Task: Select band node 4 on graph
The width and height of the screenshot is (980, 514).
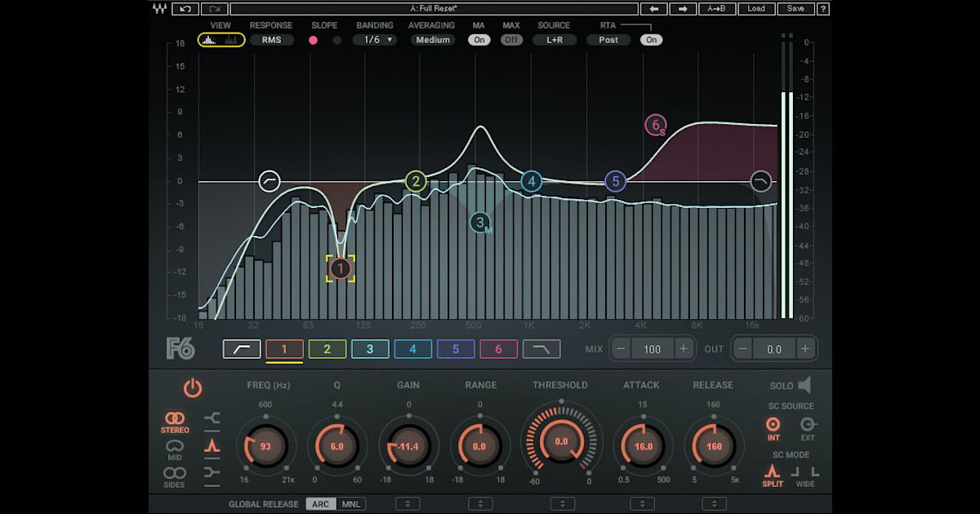Action: coord(532,181)
